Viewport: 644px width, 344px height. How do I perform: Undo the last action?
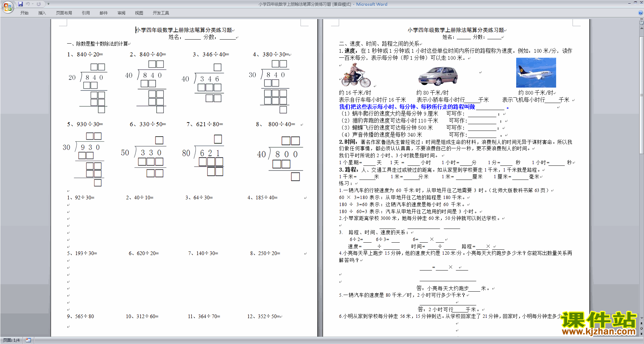click(28, 4)
